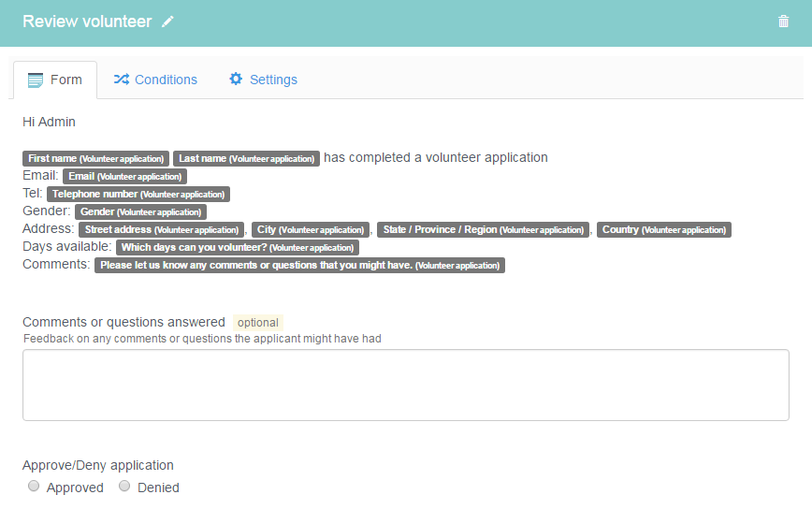Click the Which days can you volunteer tag
Image resolution: width=812 pixels, height=524 pixels.
coord(238,248)
